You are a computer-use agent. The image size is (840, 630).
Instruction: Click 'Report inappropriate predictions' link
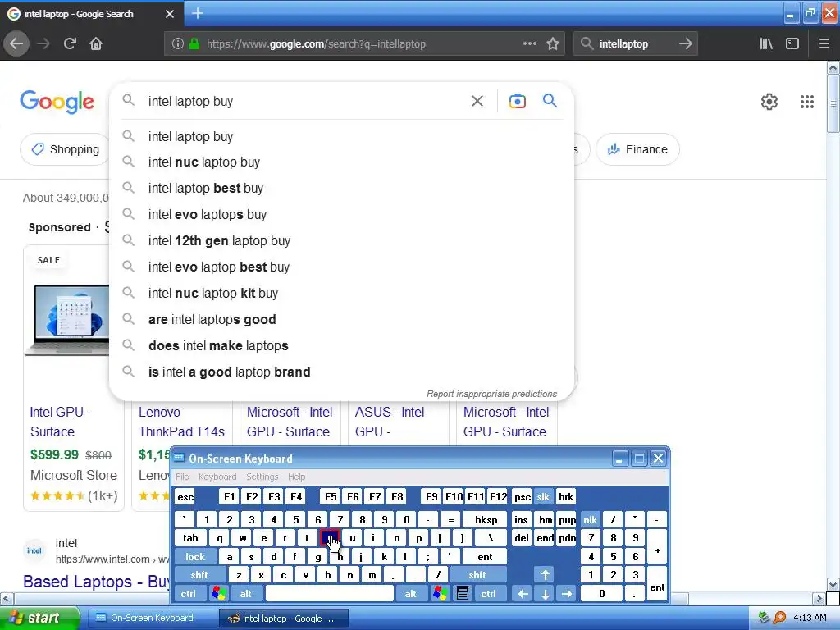tap(492, 394)
